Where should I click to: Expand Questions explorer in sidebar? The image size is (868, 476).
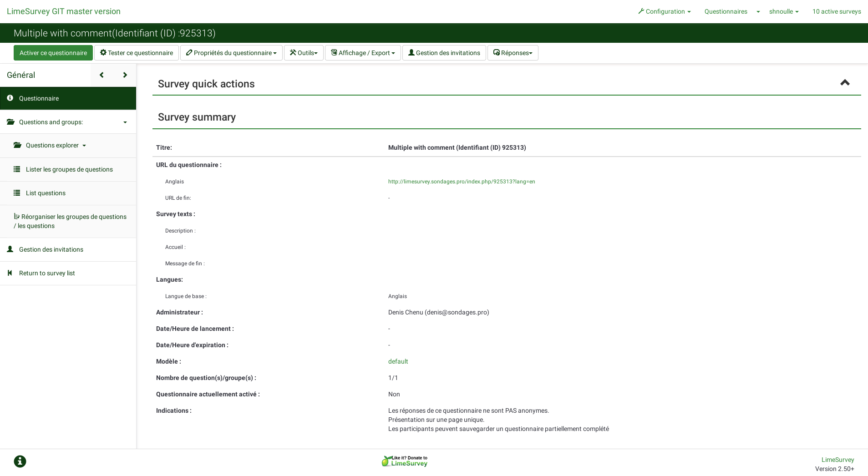[x=56, y=146]
